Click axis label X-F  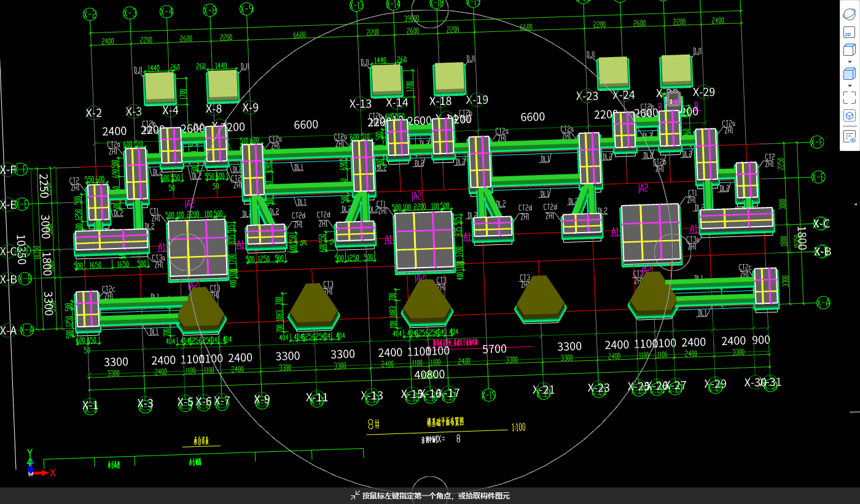coord(8,169)
